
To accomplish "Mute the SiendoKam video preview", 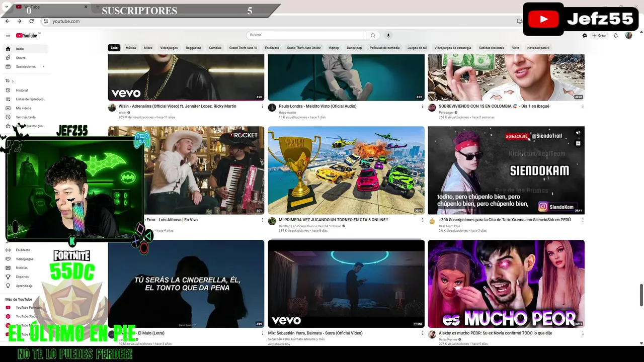I will pos(578,133).
